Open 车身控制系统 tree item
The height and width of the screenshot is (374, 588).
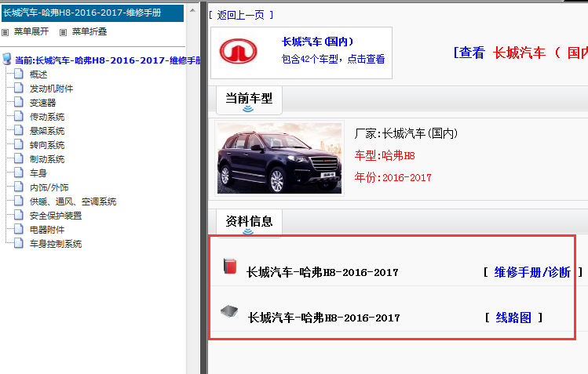56,244
